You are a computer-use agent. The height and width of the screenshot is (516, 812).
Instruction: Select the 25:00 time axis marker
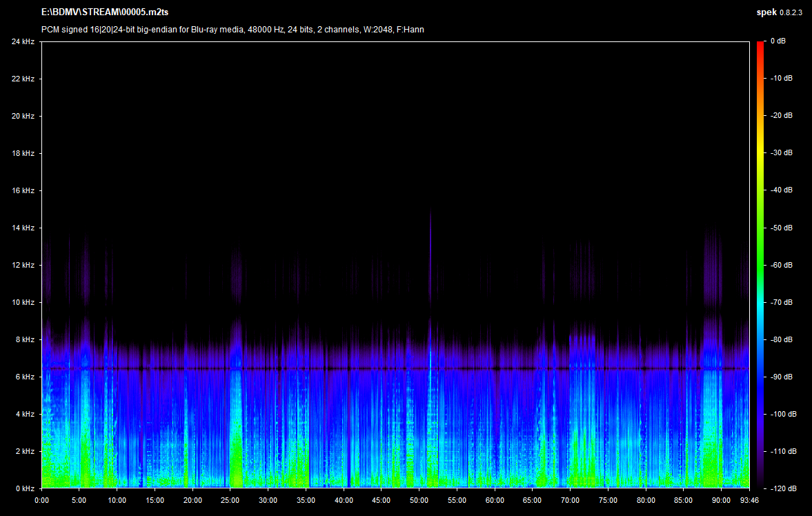click(x=230, y=500)
